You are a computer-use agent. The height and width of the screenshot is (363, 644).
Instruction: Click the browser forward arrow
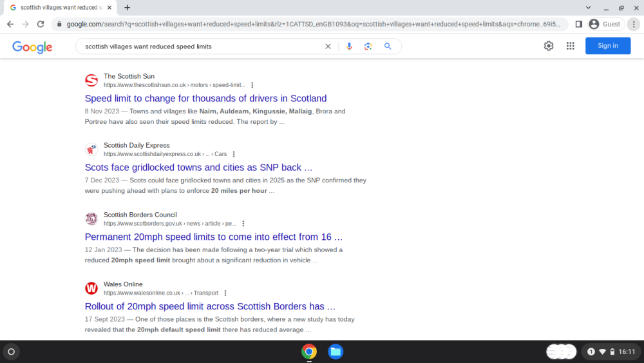(x=26, y=25)
